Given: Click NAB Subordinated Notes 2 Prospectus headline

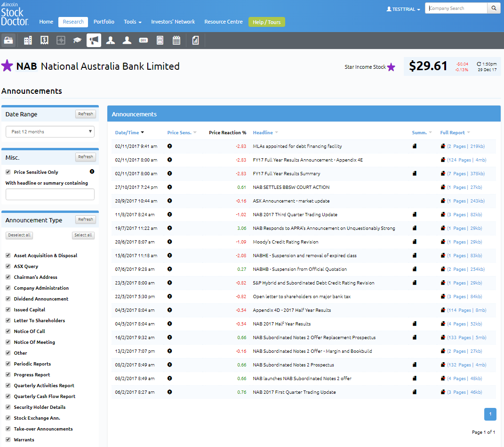Looking at the screenshot, I should click(294, 365).
